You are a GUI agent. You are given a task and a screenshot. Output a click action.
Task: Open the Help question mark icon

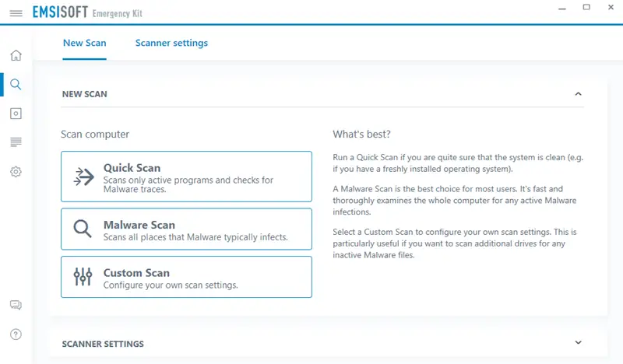pos(16,334)
